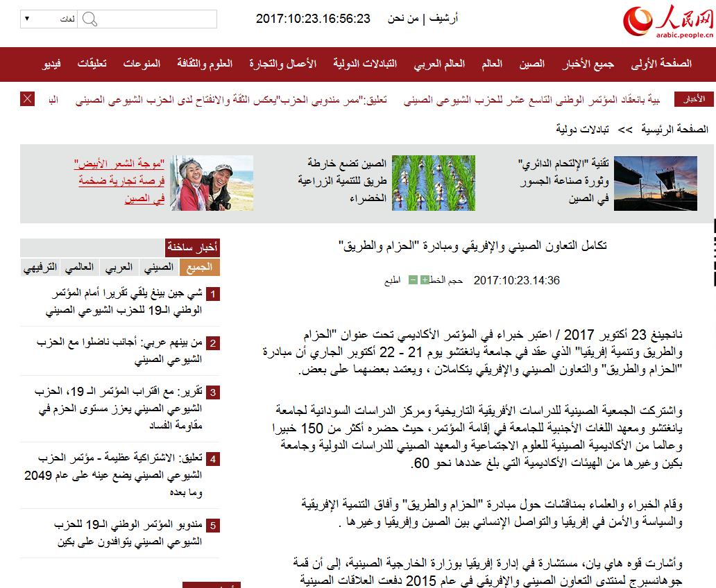
Task: Click the search magnifier icon
Action: [x=89, y=19]
